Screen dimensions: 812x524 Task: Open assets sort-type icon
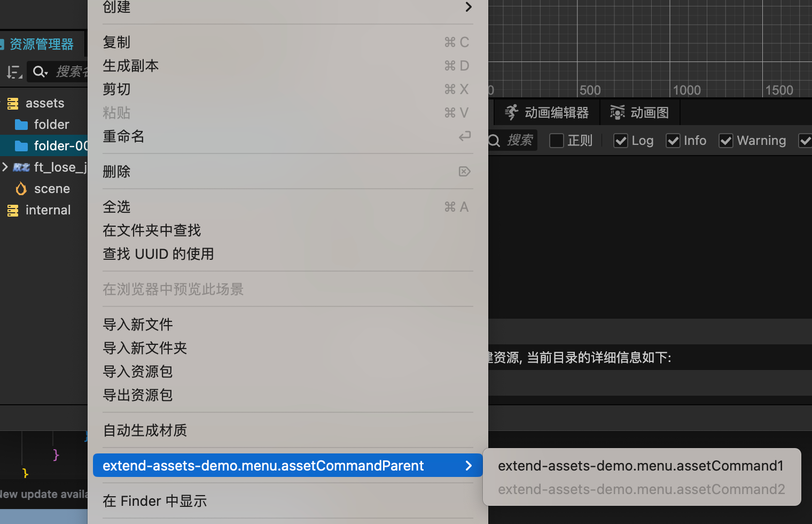click(14, 72)
